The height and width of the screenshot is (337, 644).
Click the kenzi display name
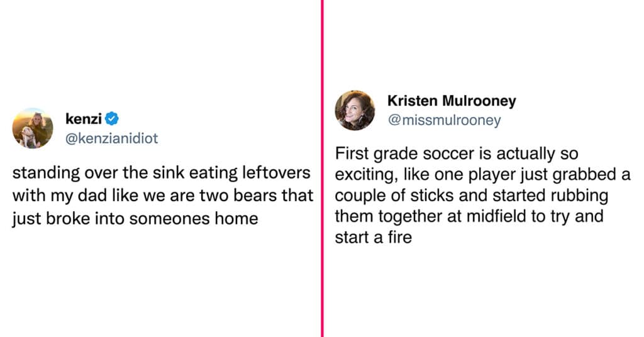[84, 119]
